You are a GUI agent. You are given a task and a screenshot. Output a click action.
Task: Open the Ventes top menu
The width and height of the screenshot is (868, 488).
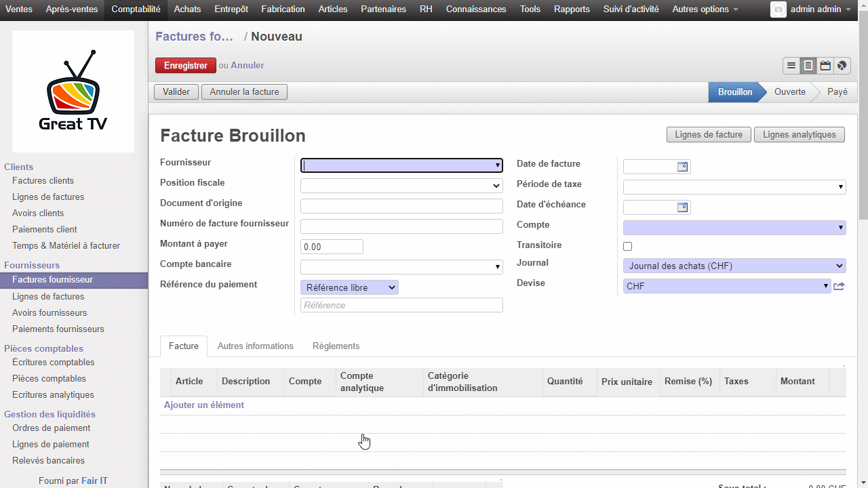(x=19, y=9)
